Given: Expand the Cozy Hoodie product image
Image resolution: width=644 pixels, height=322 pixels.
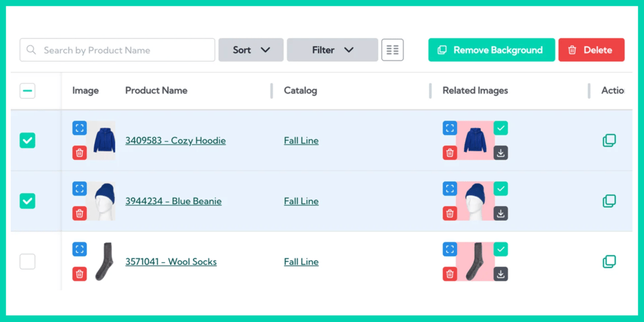Looking at the screenshot, I should pos(79,128).
